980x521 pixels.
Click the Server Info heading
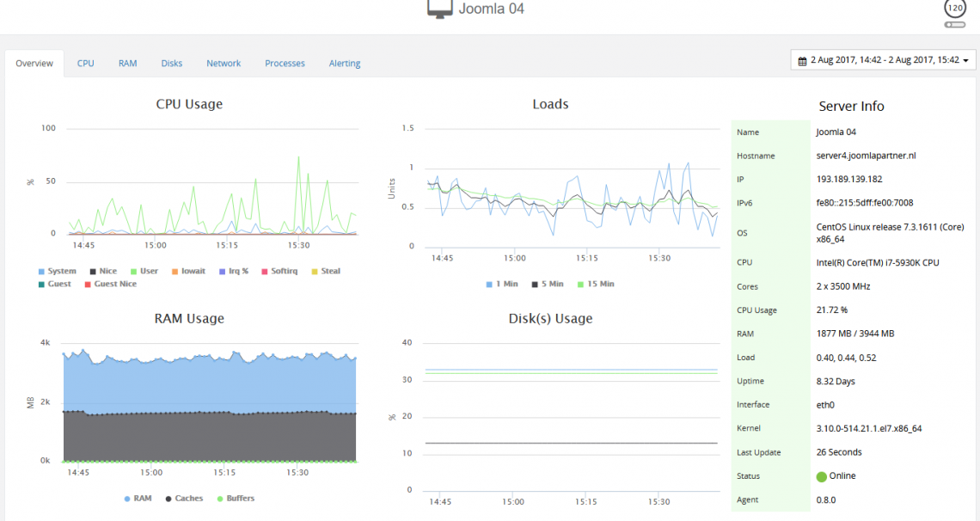point(851,107)
